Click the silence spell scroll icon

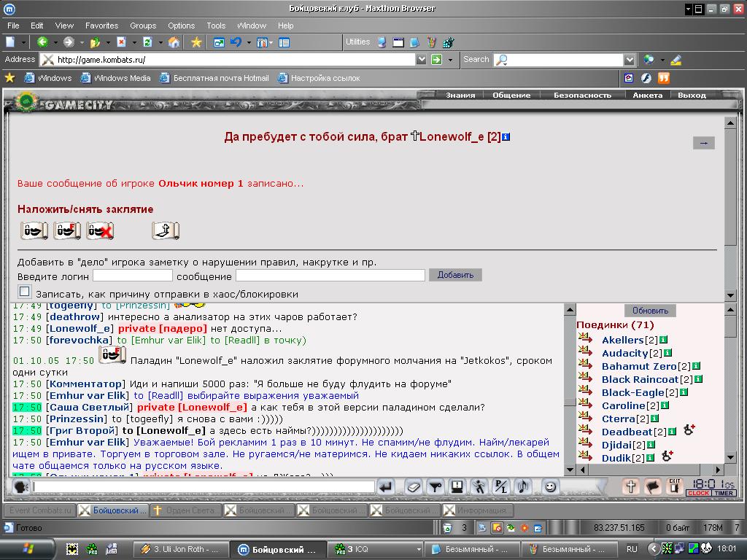[34, 231]
